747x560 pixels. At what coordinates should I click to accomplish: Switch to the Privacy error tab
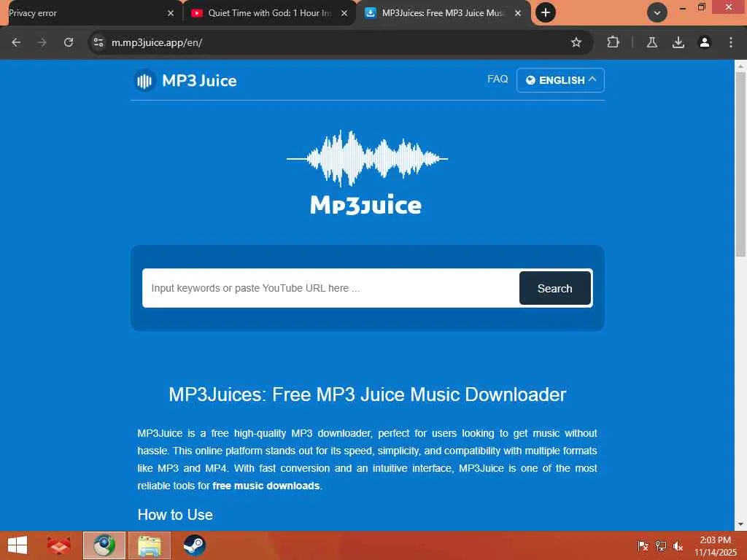tap(86, 13)
